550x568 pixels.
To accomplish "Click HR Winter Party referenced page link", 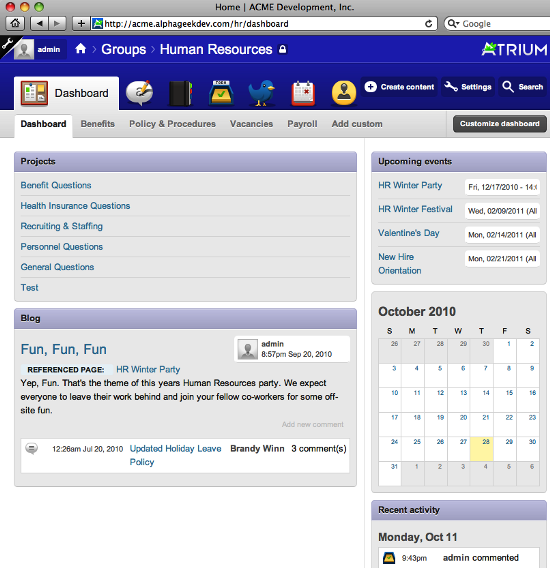I will coord(148,369).
